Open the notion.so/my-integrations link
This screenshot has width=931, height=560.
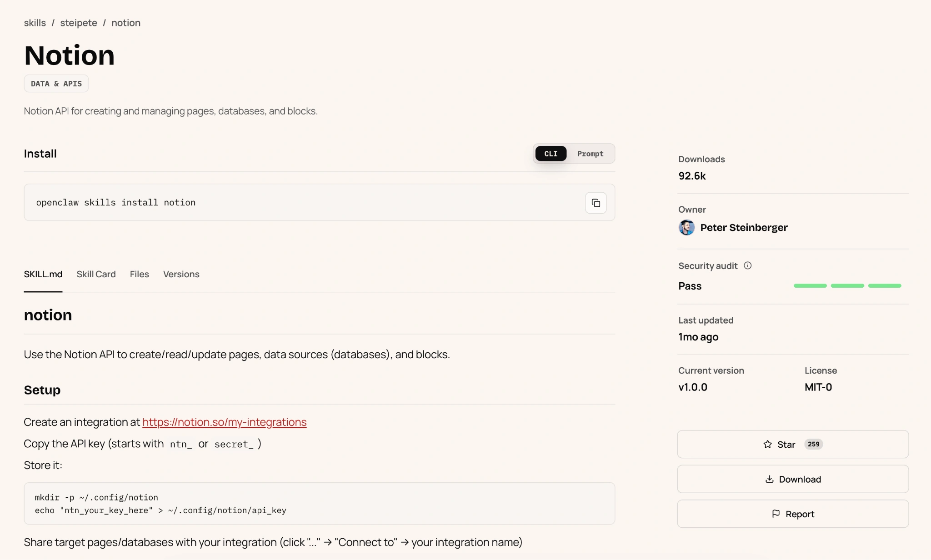point(225,422)
